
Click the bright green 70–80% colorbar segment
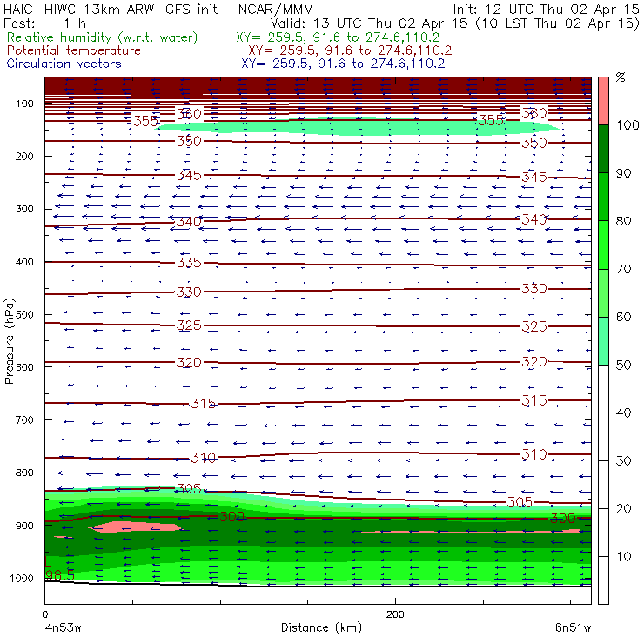click(603, 245)
